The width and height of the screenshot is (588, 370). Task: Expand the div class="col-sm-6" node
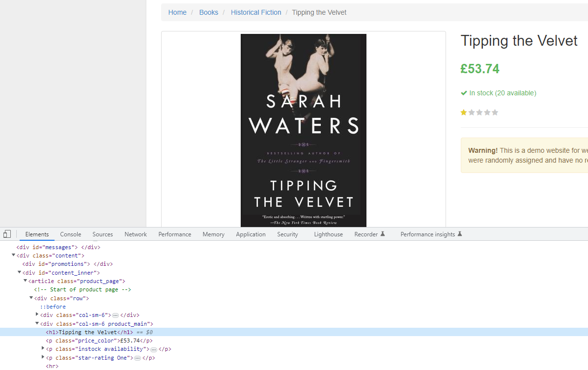37,314
